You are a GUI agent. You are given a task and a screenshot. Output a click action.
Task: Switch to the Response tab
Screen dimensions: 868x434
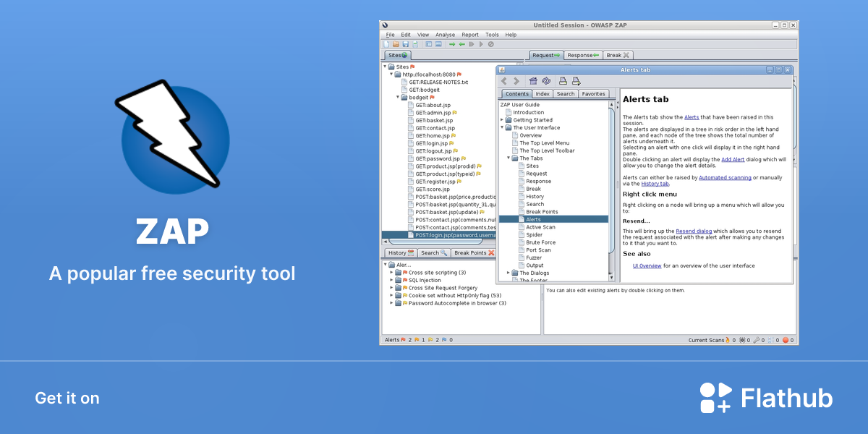(x=583, y=55)
